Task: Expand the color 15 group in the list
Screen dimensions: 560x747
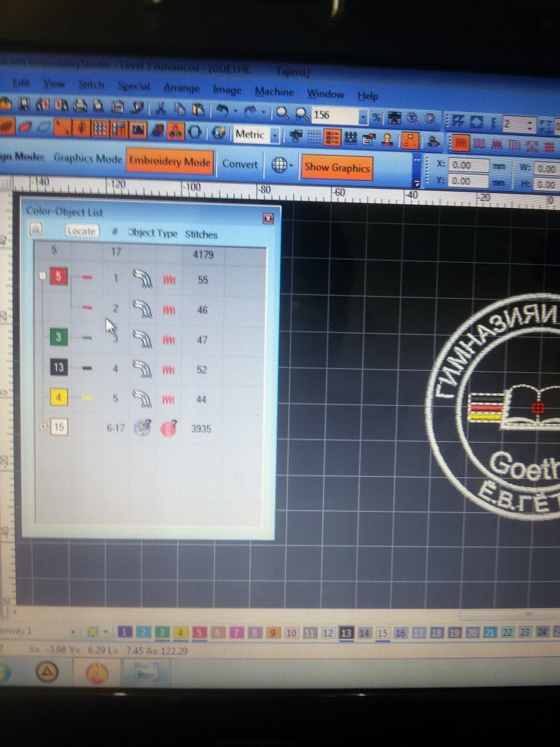Action: click(43, 427)
